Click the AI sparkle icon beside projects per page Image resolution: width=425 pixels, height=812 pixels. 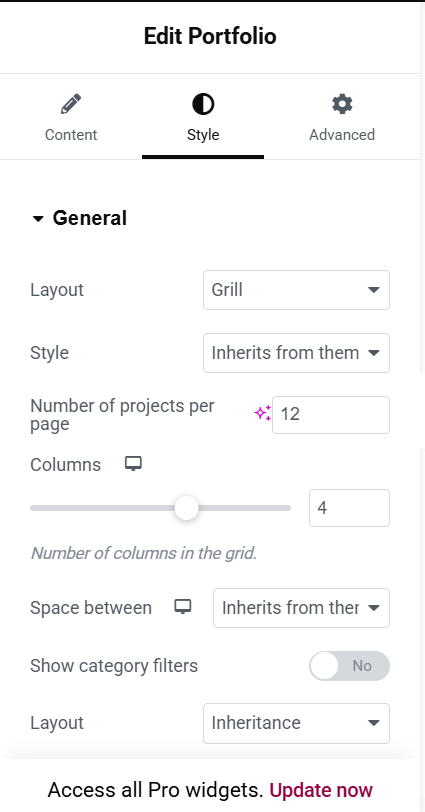[x=262, y=413]
